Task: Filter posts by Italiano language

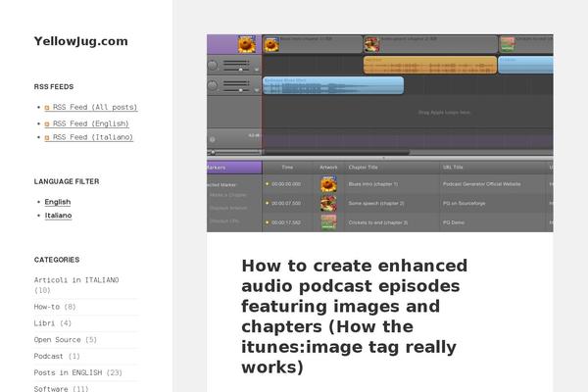Action: point(58,216)
